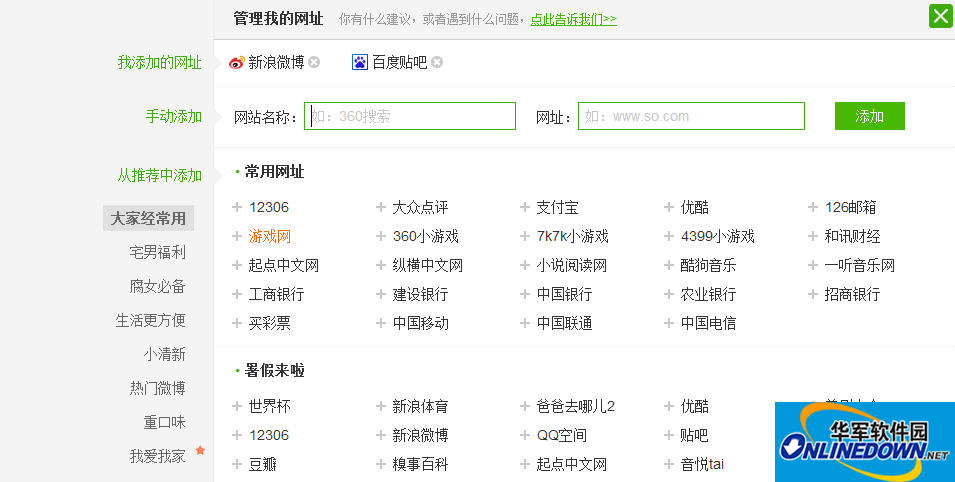This screenshot has width=955, height=482.
Task: Click the 我添加的网址 section label
Action: tap(160, 62)
